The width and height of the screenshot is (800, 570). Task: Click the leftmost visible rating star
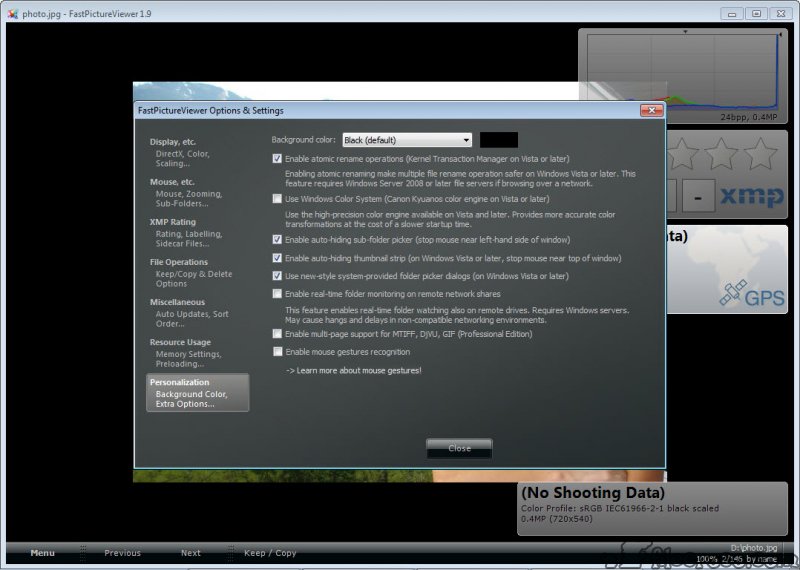(x=683, y=154)
